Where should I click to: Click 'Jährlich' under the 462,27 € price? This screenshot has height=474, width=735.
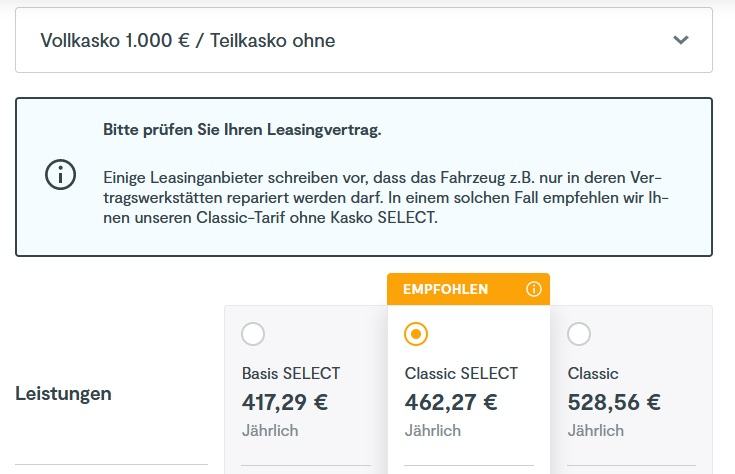point(433,431)
